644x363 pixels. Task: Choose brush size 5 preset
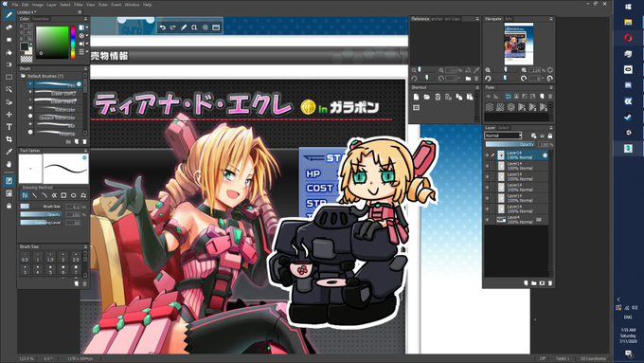tap(50, 270)
